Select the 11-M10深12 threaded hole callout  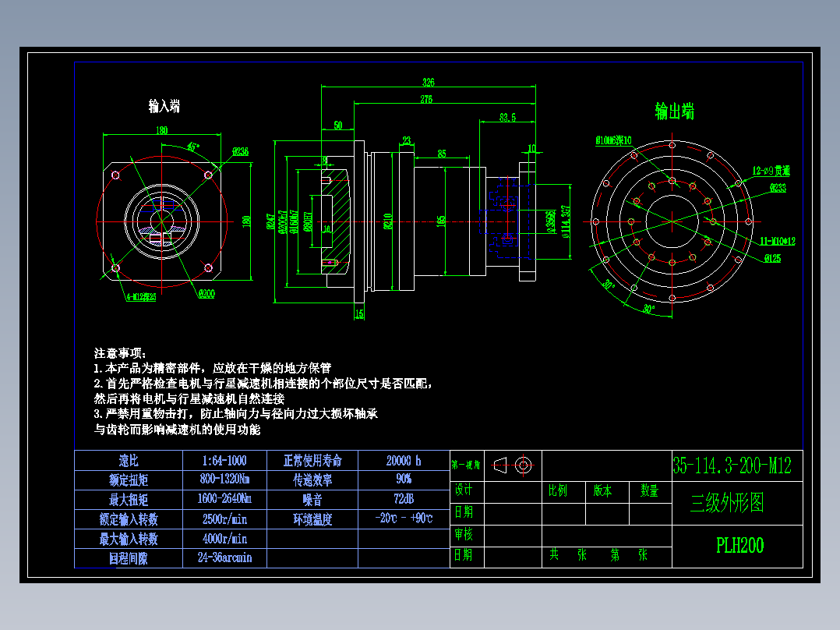[778, 241]
